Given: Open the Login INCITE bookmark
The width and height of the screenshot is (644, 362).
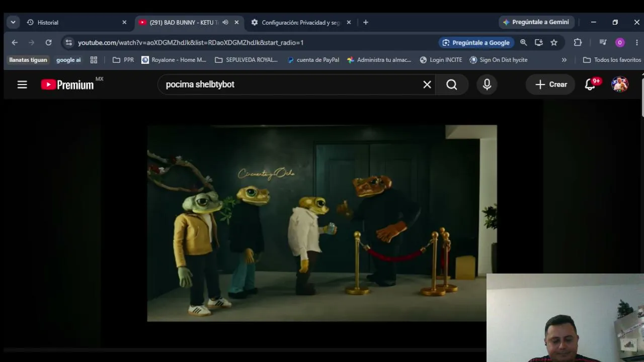Looking at the screenshot, I should (x=441, y=60).
